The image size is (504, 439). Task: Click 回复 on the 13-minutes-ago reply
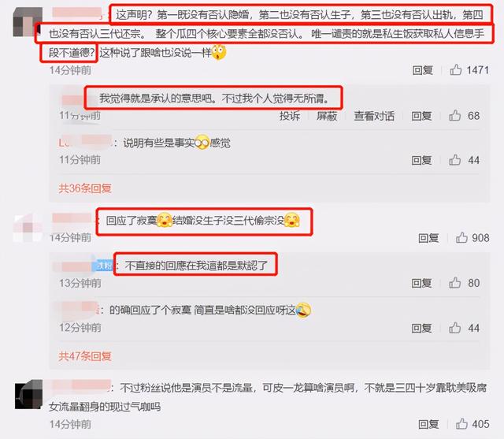coord(421,283)
